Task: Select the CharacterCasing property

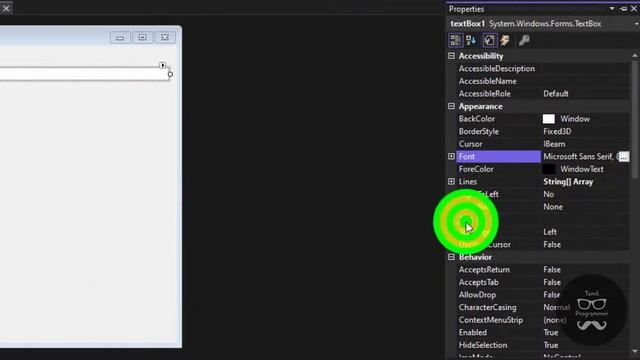Action: 487,307
